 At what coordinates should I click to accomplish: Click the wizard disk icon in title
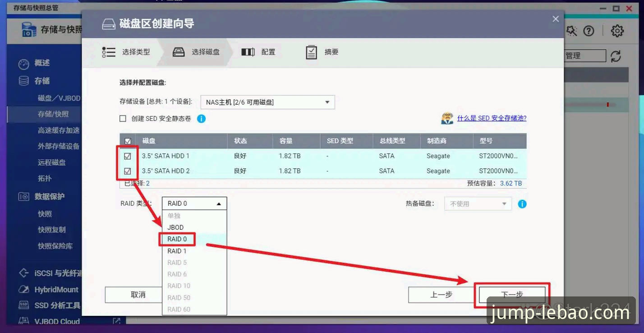click(x=109, y=24)
